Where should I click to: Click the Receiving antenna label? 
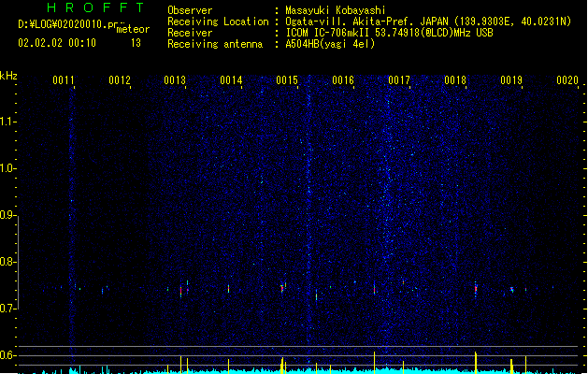pyautogui.click(x=215, y=44)
